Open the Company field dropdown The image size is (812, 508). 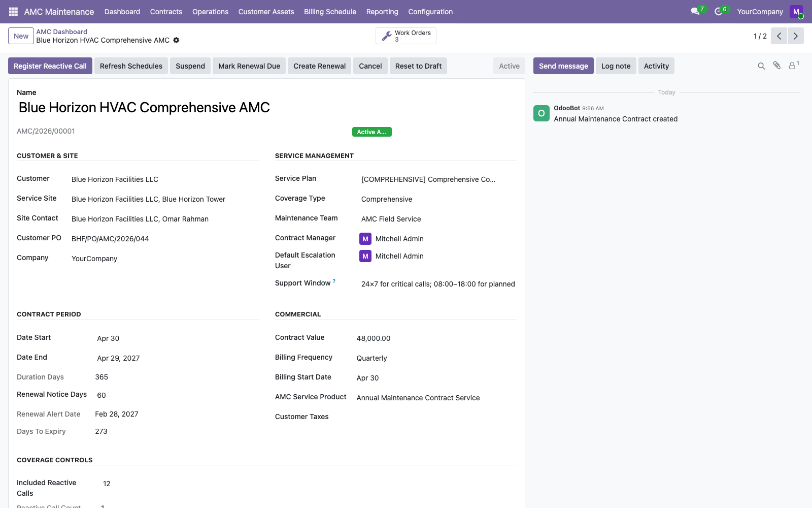click(x=165, y=259)
